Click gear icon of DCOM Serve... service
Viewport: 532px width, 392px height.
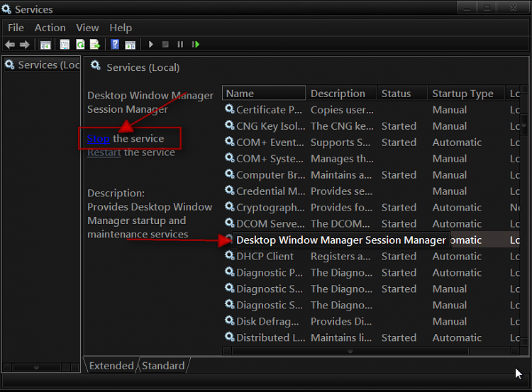click(x=229, y=223)
